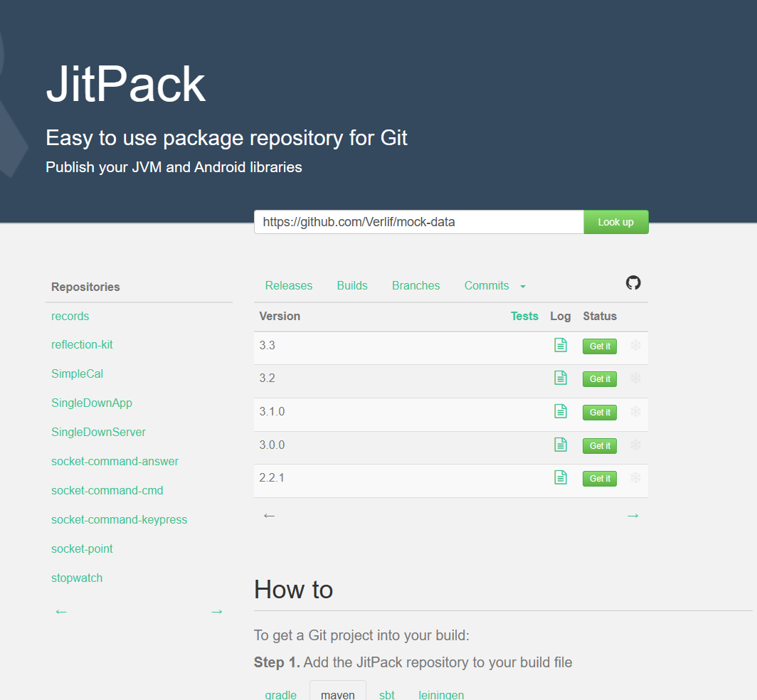Open the build log of version 3.0.0
This screenshot has height=700, width=757.
click(561, 445)
